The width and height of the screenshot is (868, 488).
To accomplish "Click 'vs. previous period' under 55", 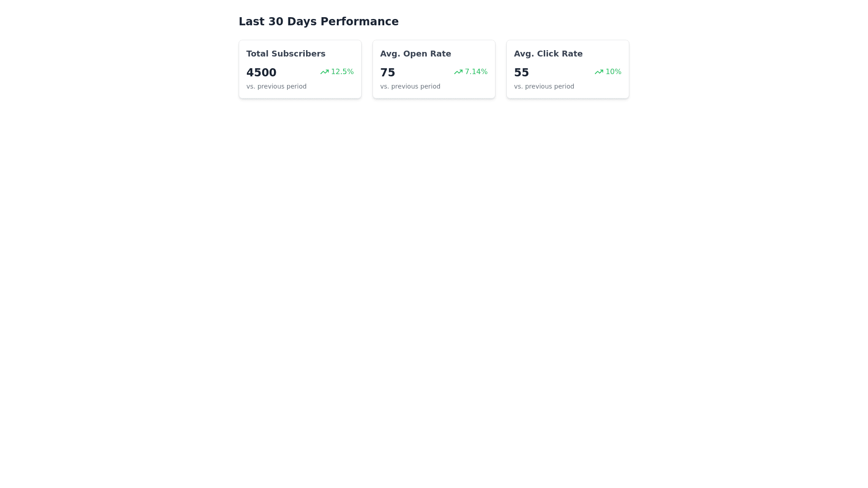I will click(544, 86).
